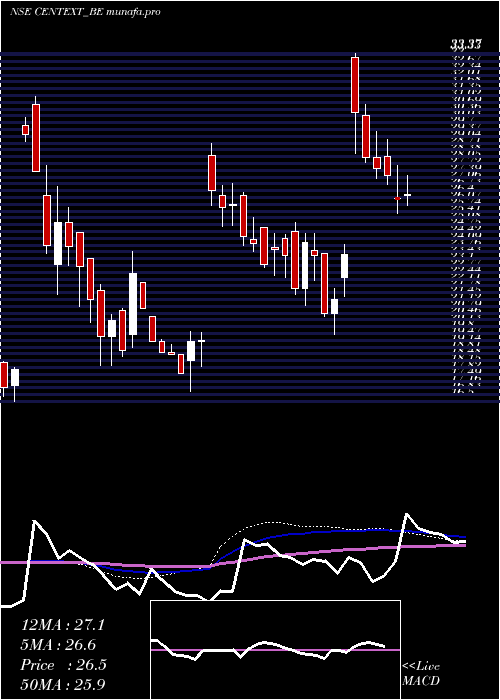Image resolution: width=500 pixels, height=700 pixels.
Task: Click the <<Live MACD label
Action: tap(421, 674)
